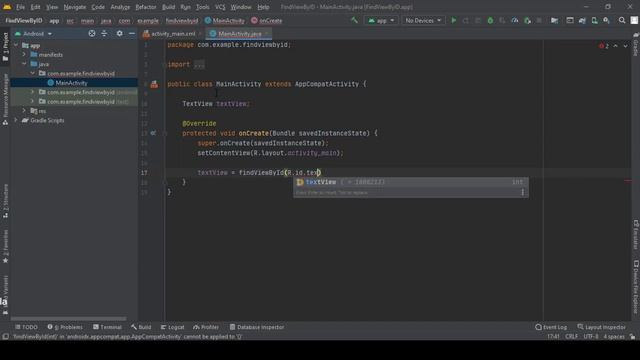Open the SDK Manager icon in toolbar
Screen dimensions: 640x360
pos(607,20)
